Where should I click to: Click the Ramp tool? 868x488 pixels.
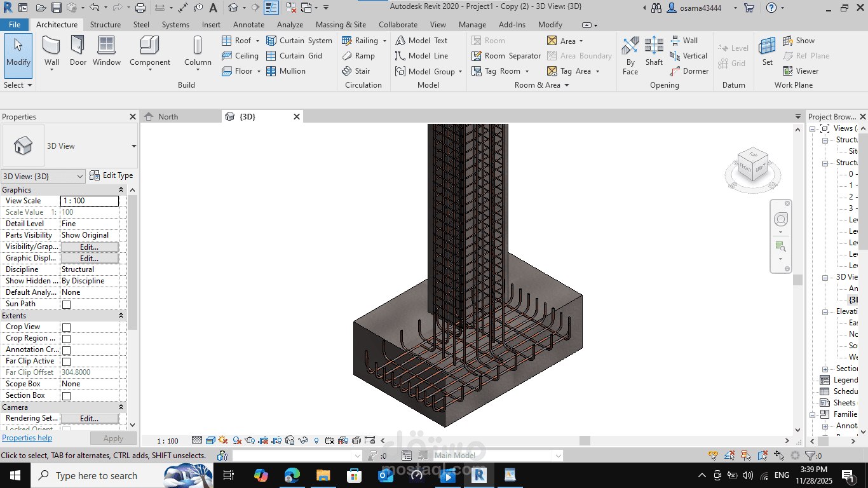click(358, 55)
